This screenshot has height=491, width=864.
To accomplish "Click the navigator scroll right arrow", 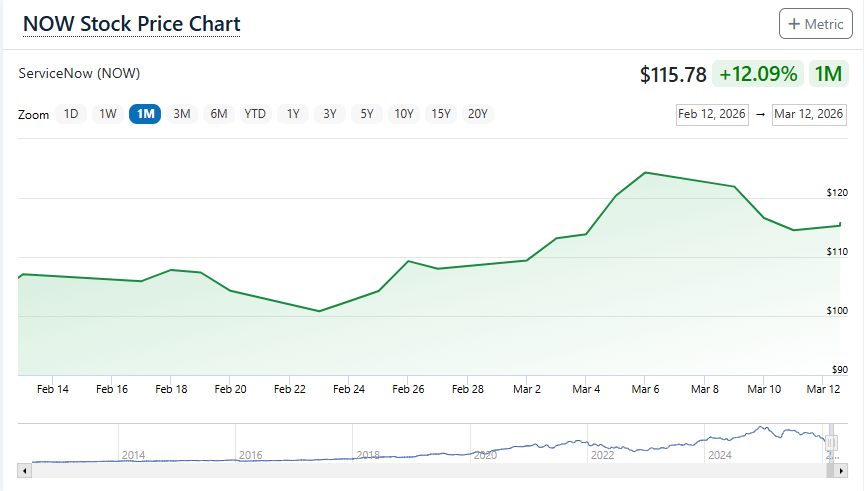I will coord(841,471).
